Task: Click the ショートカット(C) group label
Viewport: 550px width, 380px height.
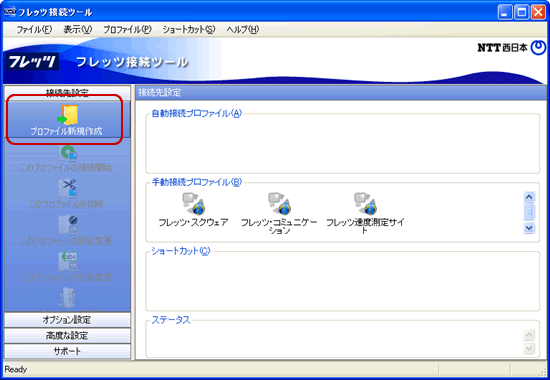Action: 181,251
